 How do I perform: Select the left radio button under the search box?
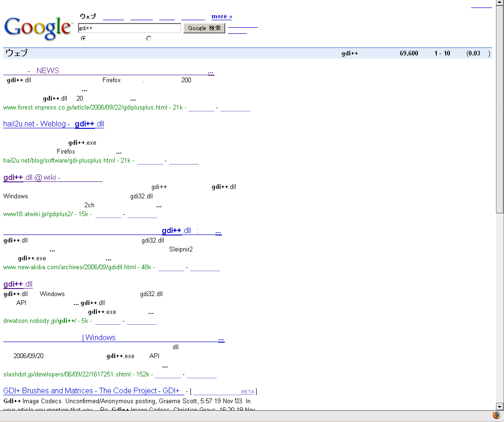pyautogui.click(x=83, y=38)
